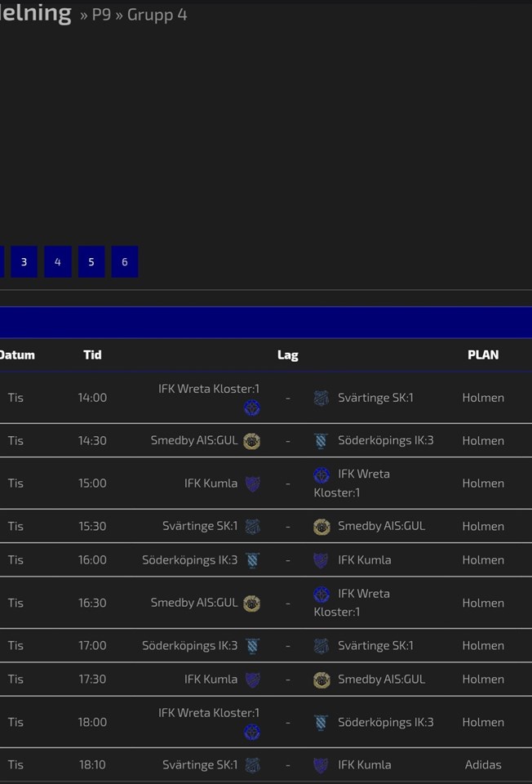This screenshot has width=532, height=784.
Task: Click Söderköpings IK crest in 14:30 match
Action: [321, 441]
